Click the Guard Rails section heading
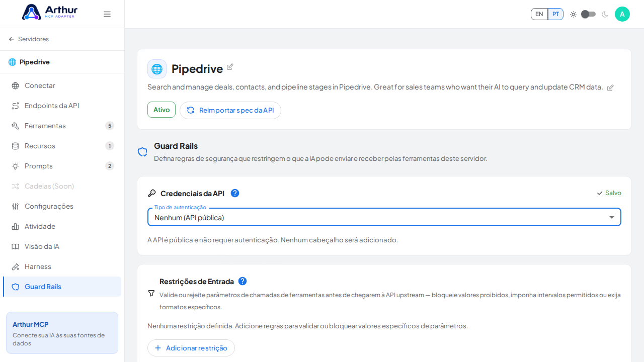 [x=176, y=146]
